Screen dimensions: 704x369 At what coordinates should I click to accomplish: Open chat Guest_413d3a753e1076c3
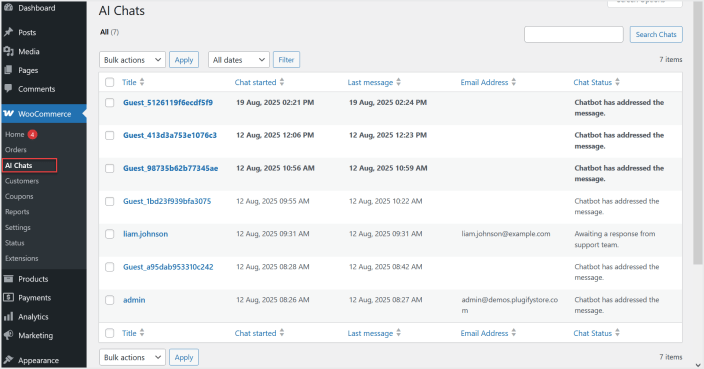point(170,135)
